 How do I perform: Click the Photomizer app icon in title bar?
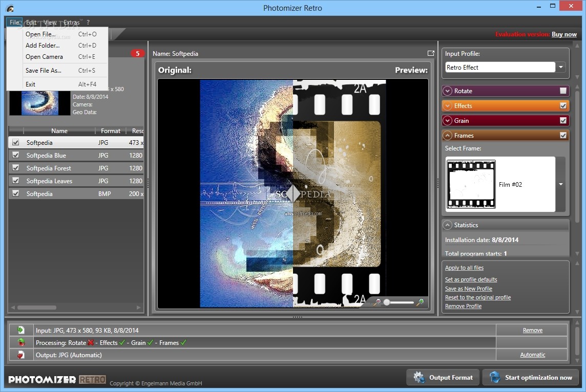pyautogui.click(x=10, y=8)
